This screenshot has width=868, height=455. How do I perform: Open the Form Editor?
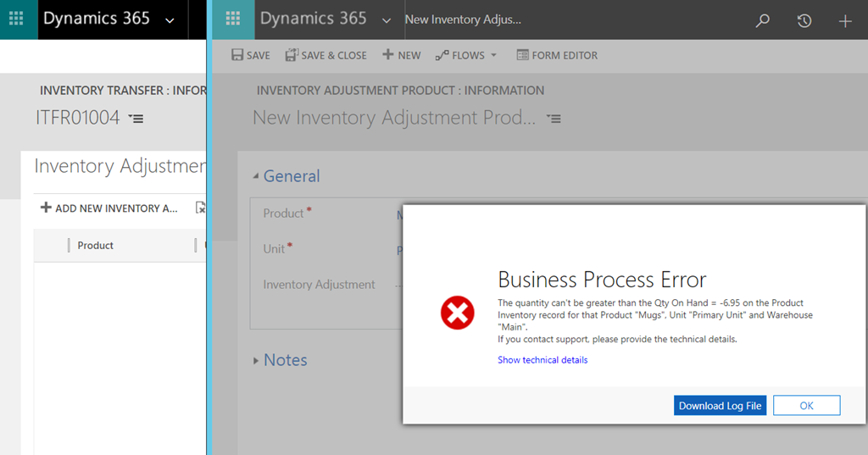coord(557,55)
